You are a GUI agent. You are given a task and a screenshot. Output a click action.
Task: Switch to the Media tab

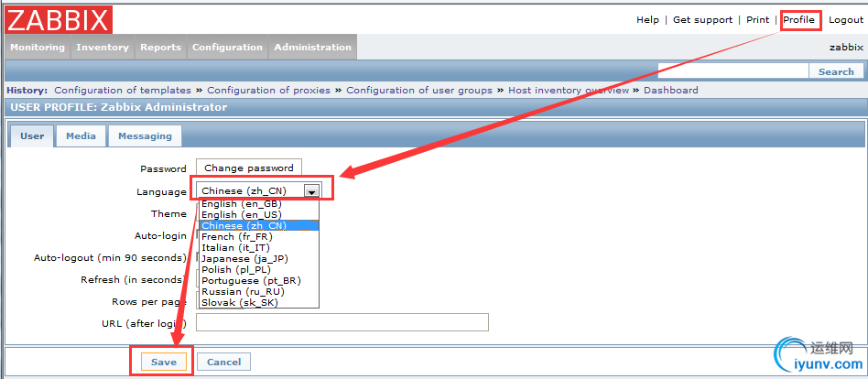[x=81, y=136]
